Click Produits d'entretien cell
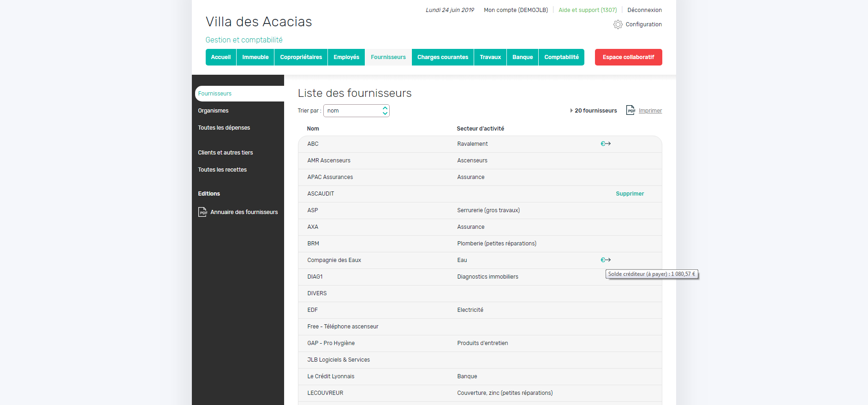This screenshot has height=405, width=868. point(482,343)
